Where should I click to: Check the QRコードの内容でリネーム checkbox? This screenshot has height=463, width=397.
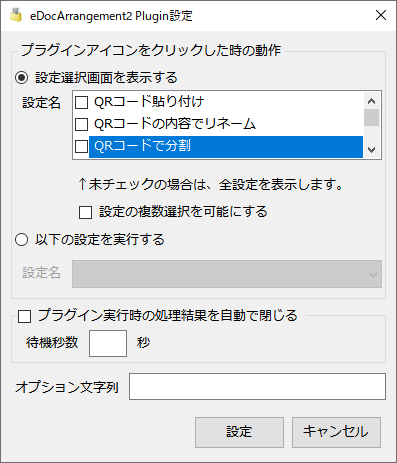(82, 124)
